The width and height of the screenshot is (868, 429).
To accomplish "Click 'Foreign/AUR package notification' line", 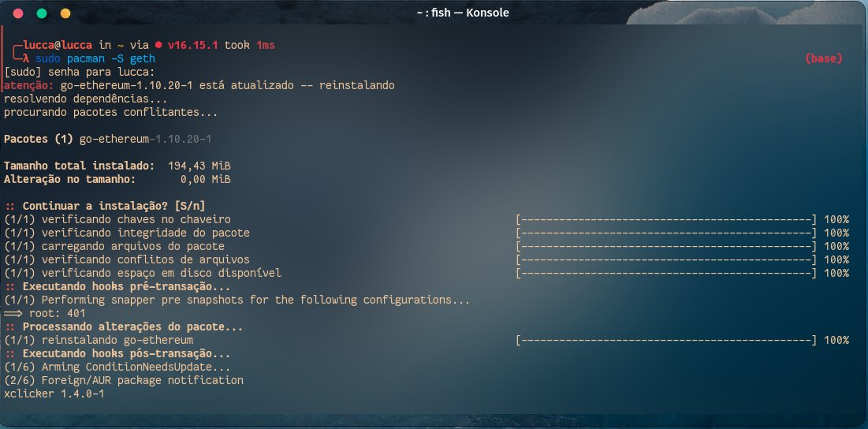I will pos(124,380).
